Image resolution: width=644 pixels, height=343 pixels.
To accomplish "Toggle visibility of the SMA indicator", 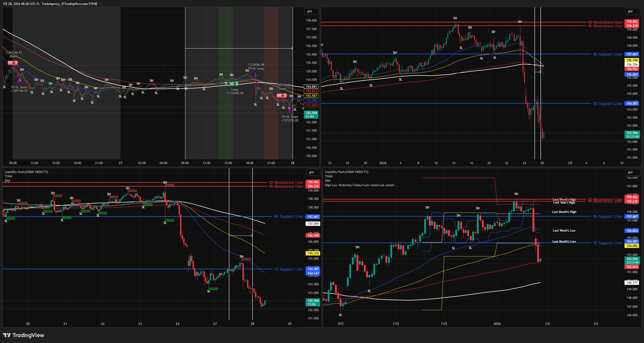I will pyautogui.click(x=8, y=180).
